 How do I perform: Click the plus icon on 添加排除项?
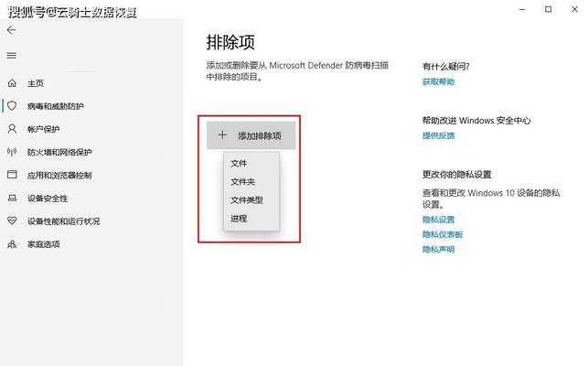pyautogui.click(x=222, y=135)
